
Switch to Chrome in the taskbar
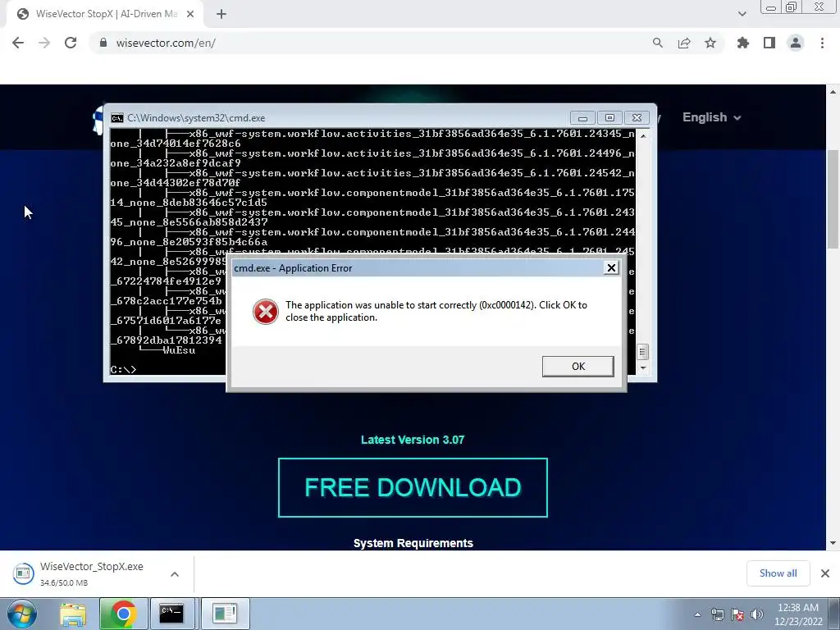tap(123, 614)
